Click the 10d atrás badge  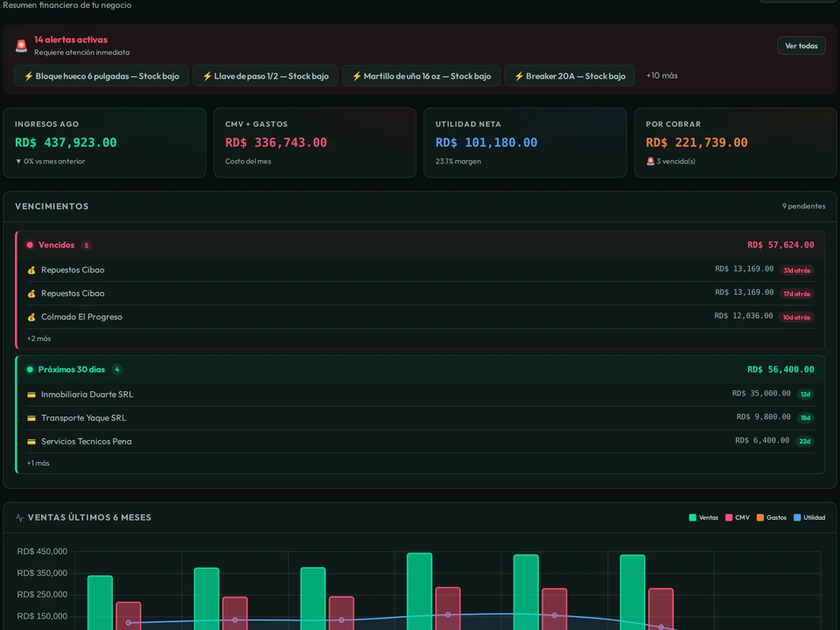point(796,318)
